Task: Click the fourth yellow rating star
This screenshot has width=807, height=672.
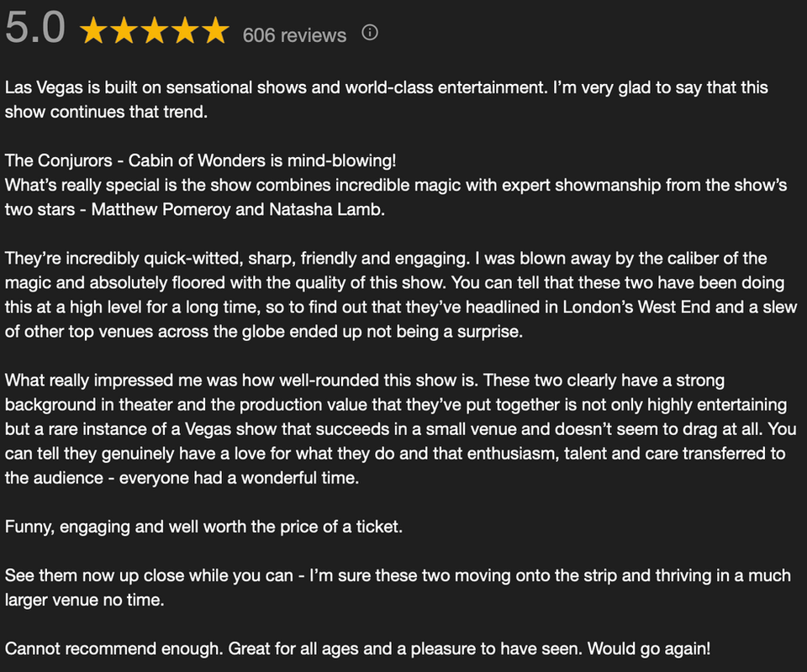Action: tap(184, 32)
